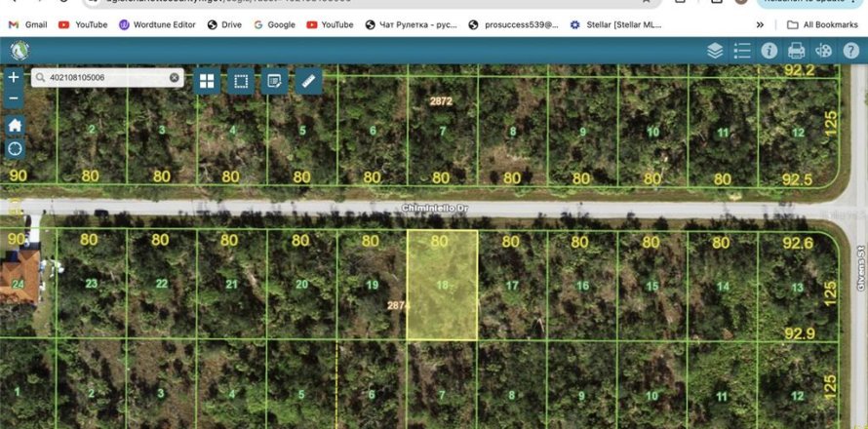Open the Drive bookmark
This screenshot has width=868, height=429.
(x=224, y=25)
